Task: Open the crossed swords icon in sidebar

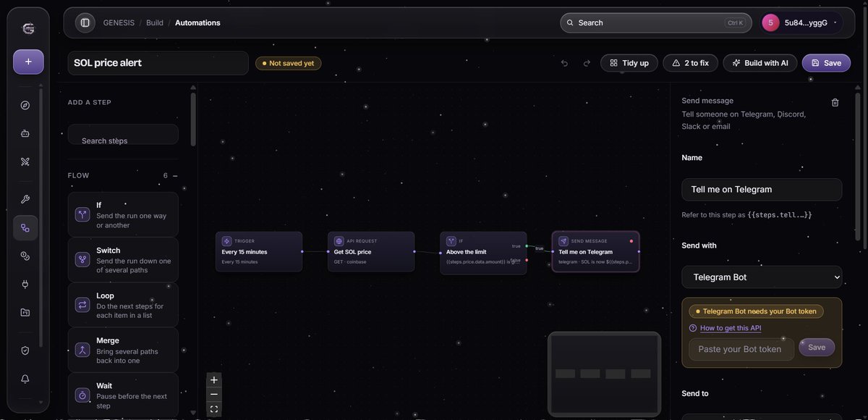Action: (x=25, y=161)
